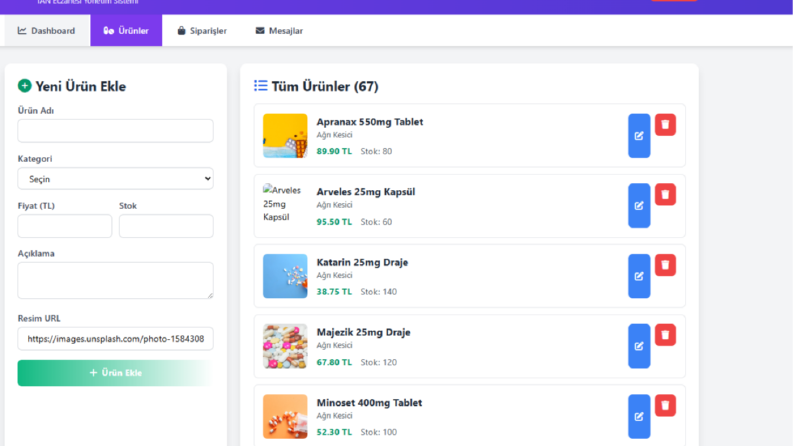Open the Kategori Seçin dropdown
This screenshot has height=446, width=793.
pos(115,179)
